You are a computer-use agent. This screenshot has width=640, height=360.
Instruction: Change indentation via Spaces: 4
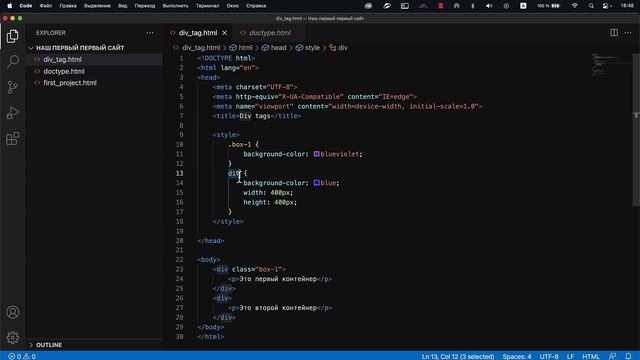coord(517,356)
